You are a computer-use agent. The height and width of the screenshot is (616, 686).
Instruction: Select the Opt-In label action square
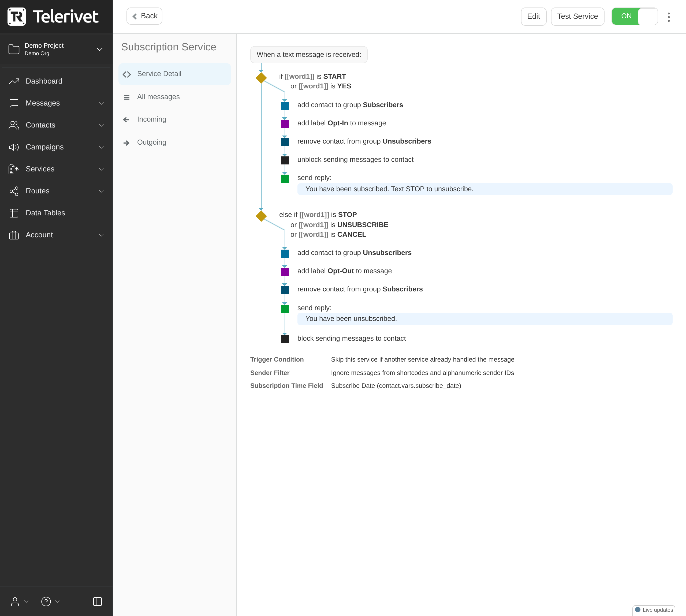[x=285, y=124]
